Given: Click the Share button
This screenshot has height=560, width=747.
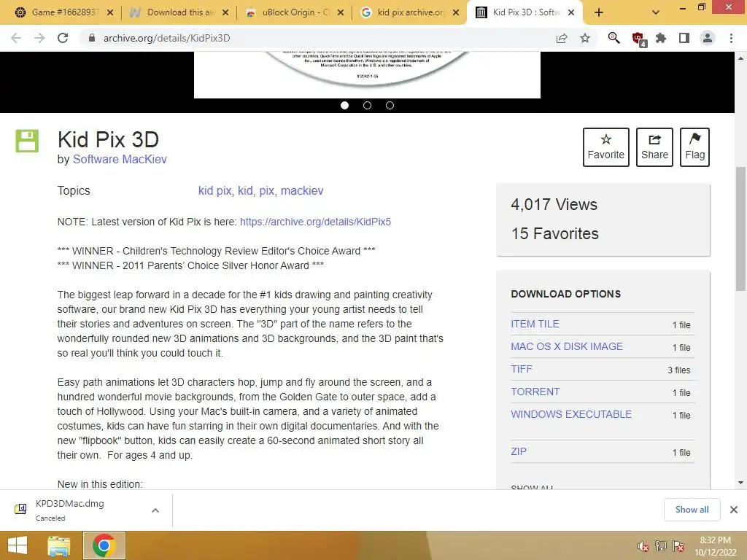Looking at the screenshot, I should pos(654,147).
